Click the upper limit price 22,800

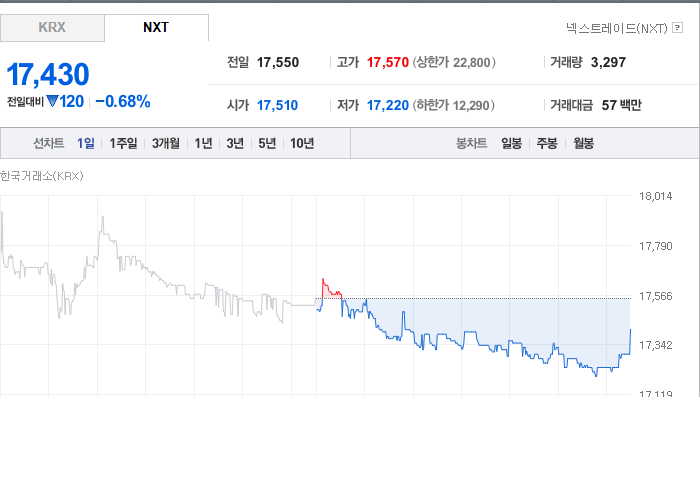(x=471, y=62)
